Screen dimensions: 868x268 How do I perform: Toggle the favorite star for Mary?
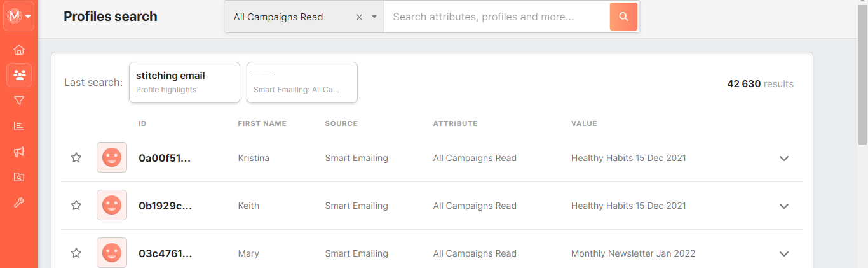76,253
